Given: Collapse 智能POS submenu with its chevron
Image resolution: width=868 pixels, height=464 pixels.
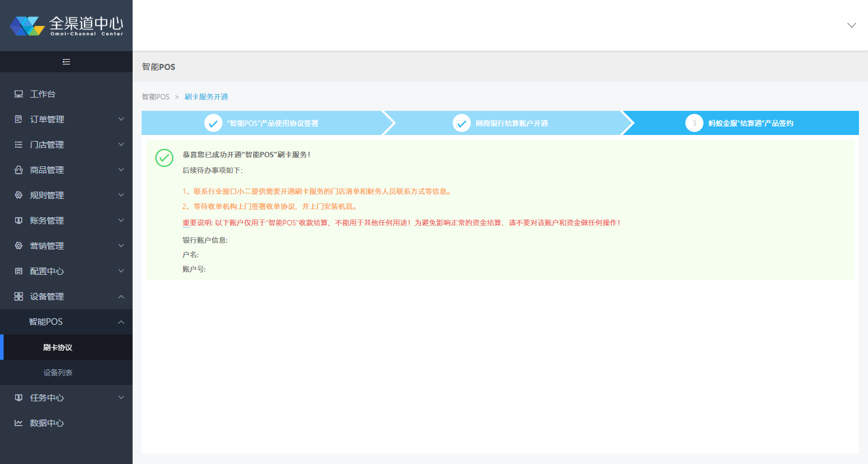Looking at the screenshot, I should coord(121,322).
